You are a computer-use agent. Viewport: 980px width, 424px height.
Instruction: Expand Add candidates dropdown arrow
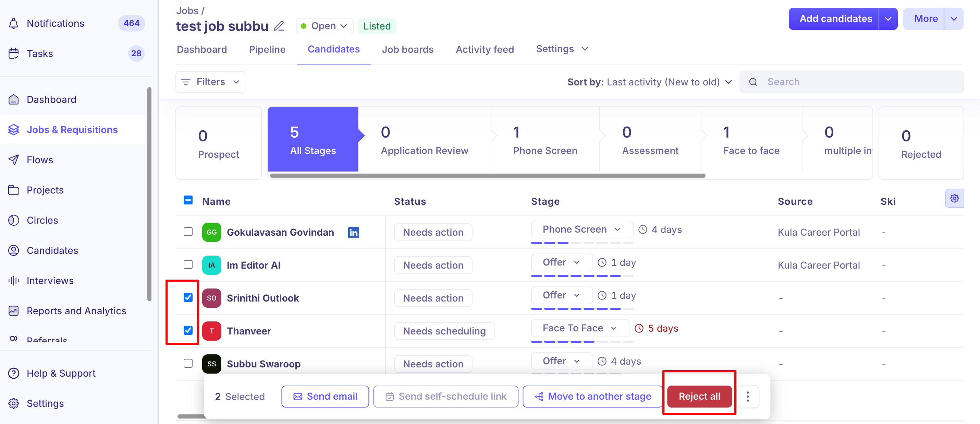coord(888,19)
